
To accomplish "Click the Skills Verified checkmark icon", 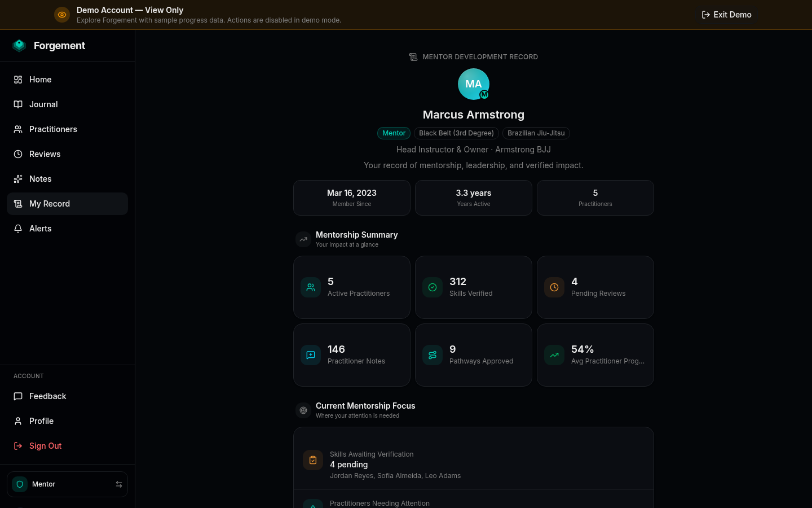I will tap(433, 287).
